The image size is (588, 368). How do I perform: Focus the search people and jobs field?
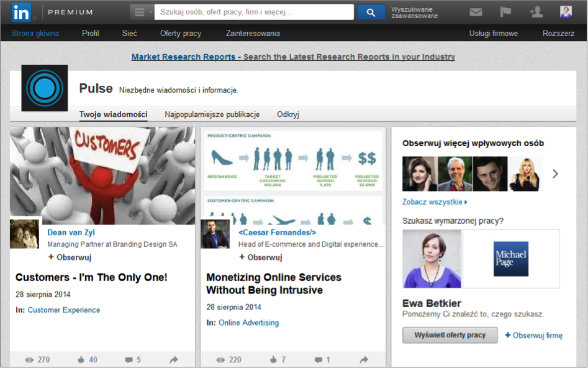254,12
